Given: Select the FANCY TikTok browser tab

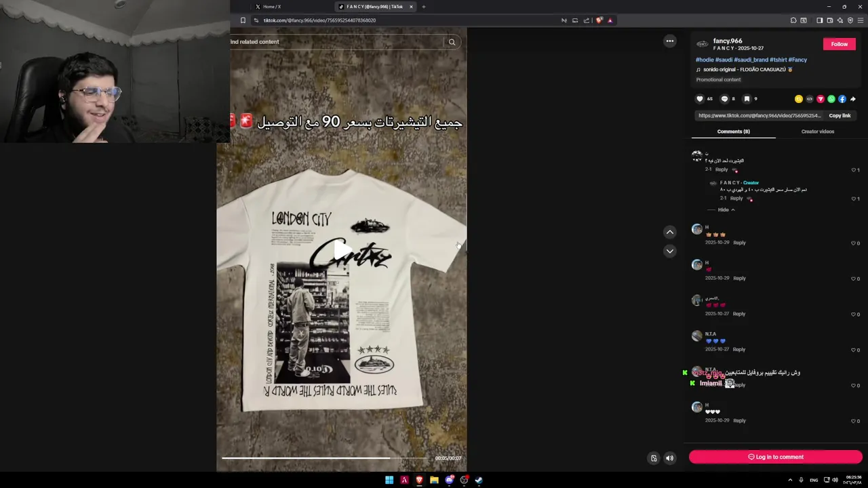Looking at the screenshot, I should tap(374, 7).
